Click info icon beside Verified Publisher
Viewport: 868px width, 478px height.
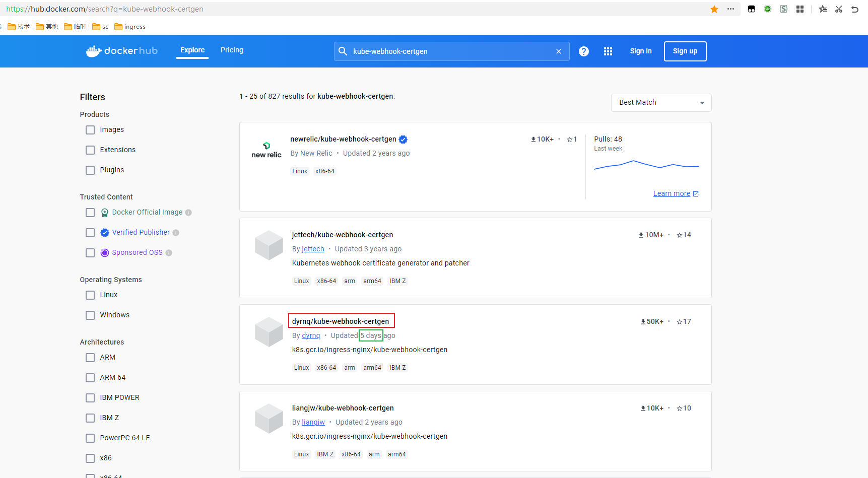tap(176, 233)
